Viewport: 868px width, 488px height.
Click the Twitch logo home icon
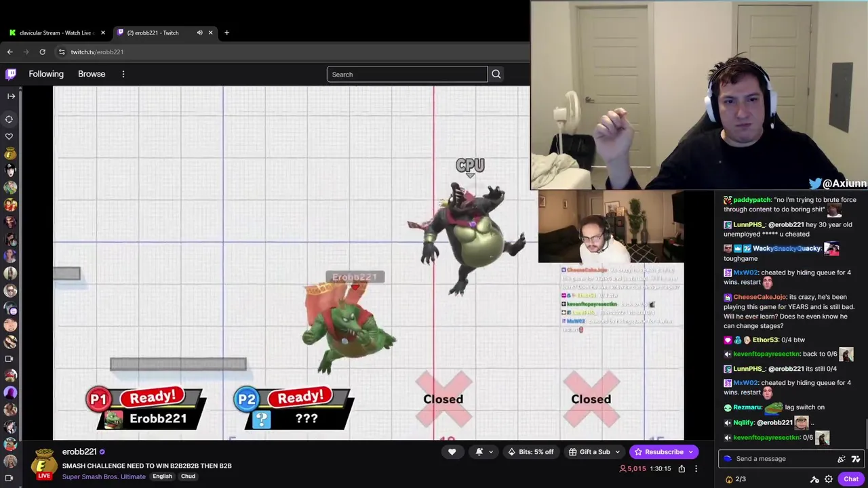pyautogui.click(x=11, y=74)
